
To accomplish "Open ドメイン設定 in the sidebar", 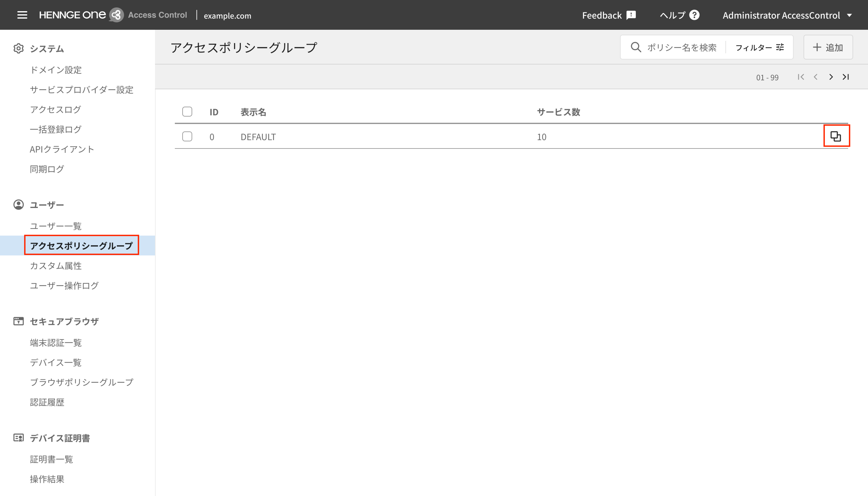I will 56,70.
